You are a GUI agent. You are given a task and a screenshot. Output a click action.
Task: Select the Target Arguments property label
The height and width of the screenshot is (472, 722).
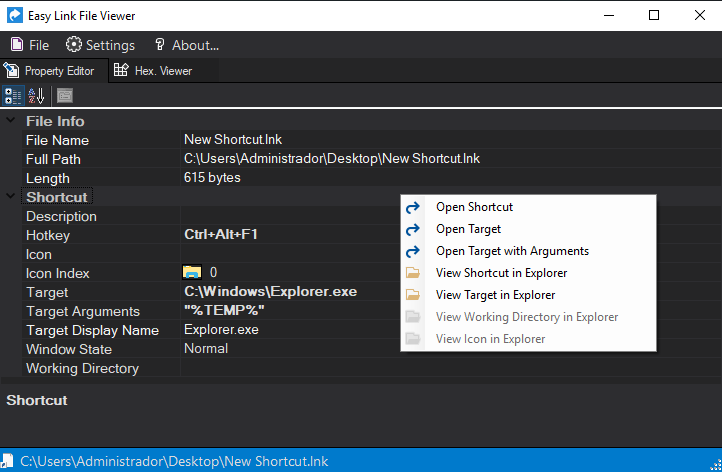point(83,311)
